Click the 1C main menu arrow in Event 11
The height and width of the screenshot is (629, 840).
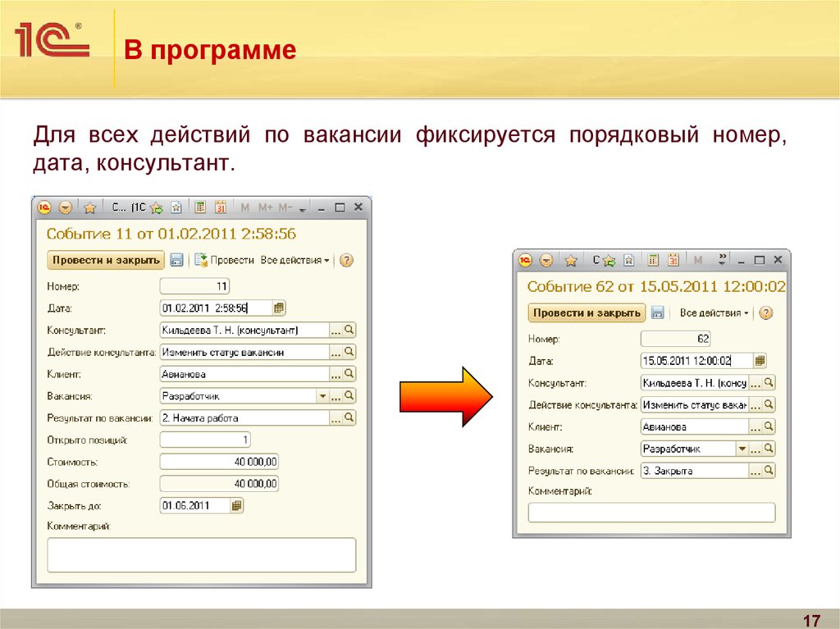point(66,207)
